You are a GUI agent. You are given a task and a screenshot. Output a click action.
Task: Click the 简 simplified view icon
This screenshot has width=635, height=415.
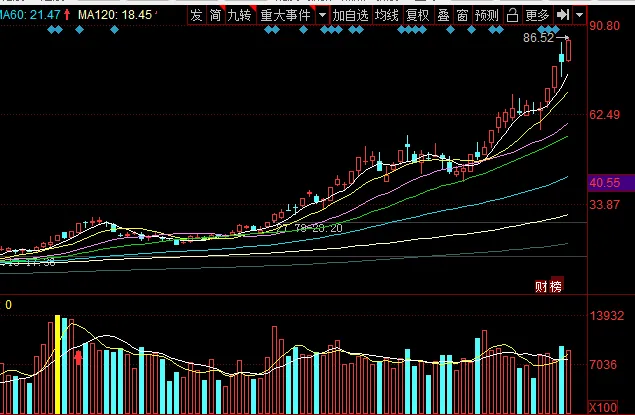[214, 15]
